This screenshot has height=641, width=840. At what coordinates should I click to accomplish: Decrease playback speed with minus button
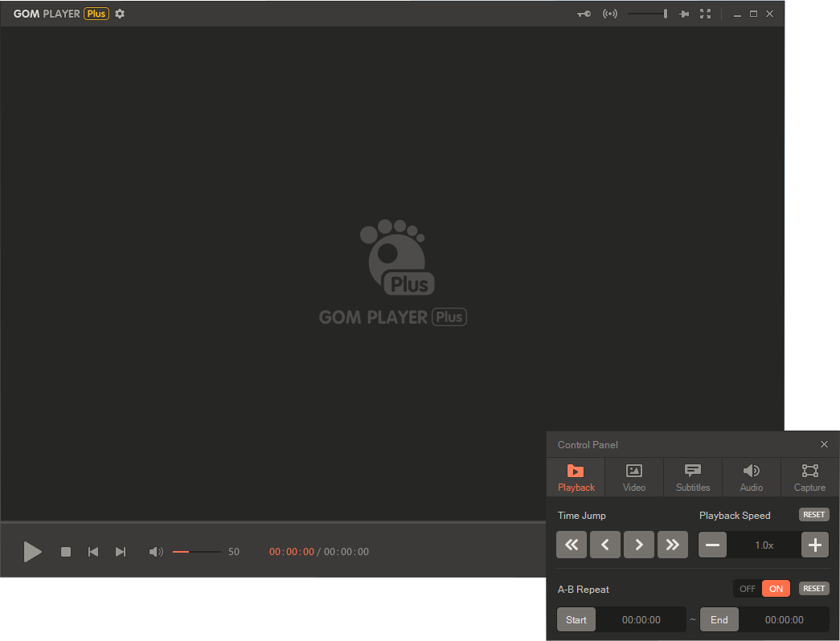click(x=712, y=545)
